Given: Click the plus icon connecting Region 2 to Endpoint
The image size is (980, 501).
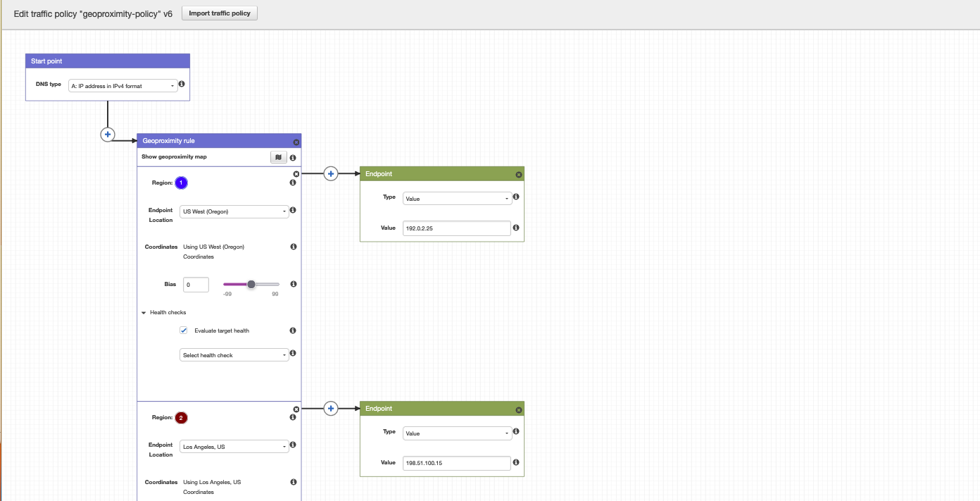Looking at the screenshot, I should pyautogui.click(x=330, y=407).
